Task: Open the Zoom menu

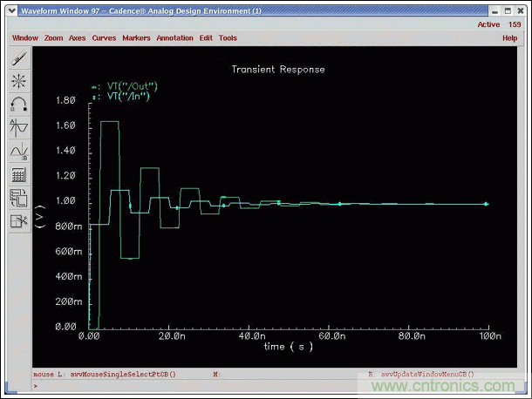Action: click(54, 38)
